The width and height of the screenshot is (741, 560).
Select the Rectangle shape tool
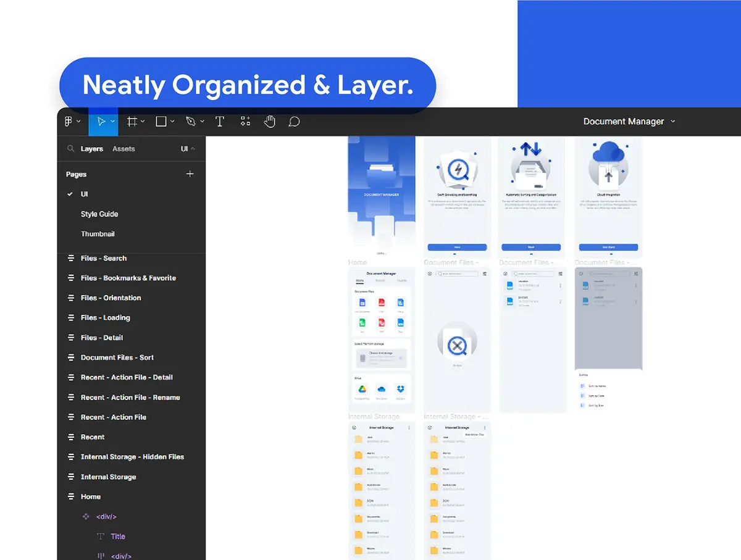tap(161, 122)
